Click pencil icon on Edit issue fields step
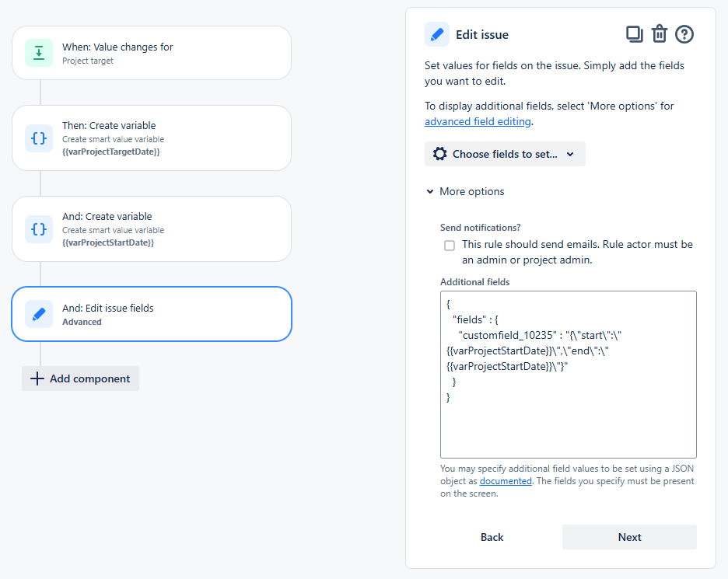728x579 pixels. pos(39,314)
